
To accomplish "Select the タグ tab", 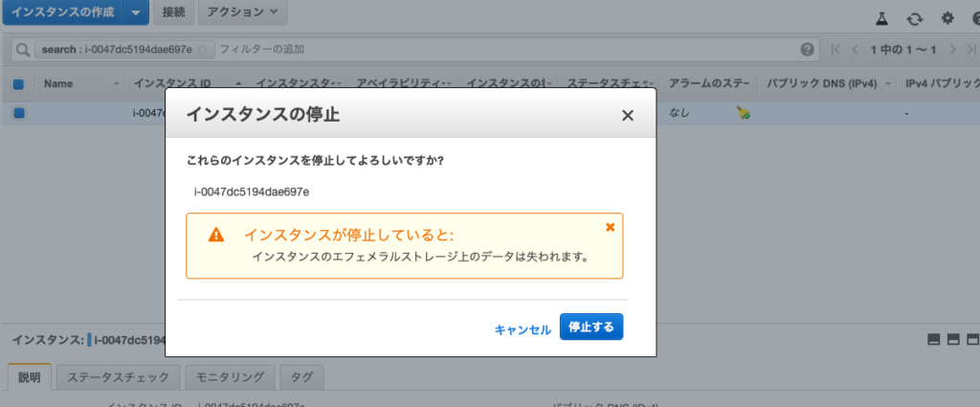I will click(302, 377).
